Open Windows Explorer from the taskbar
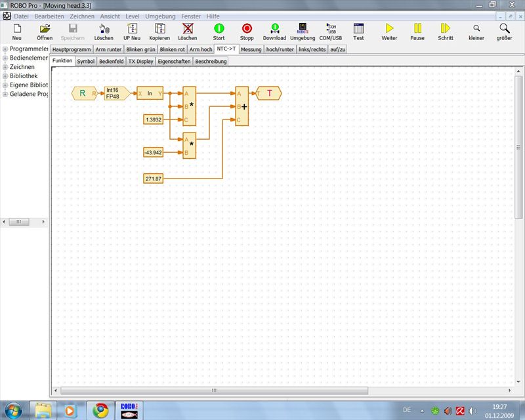Screen dimensions: 525x420 pos(43,410)
